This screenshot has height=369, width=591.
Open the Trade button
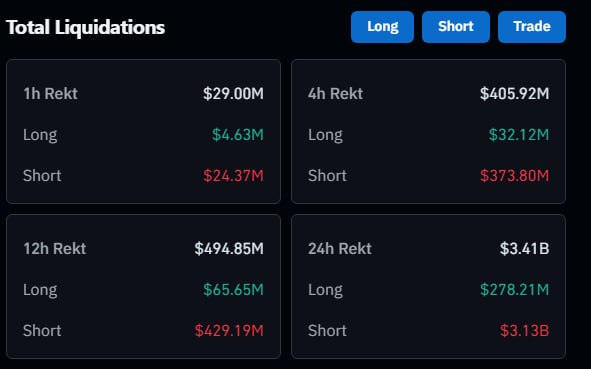pyautogui.click(x=532, y=27)
